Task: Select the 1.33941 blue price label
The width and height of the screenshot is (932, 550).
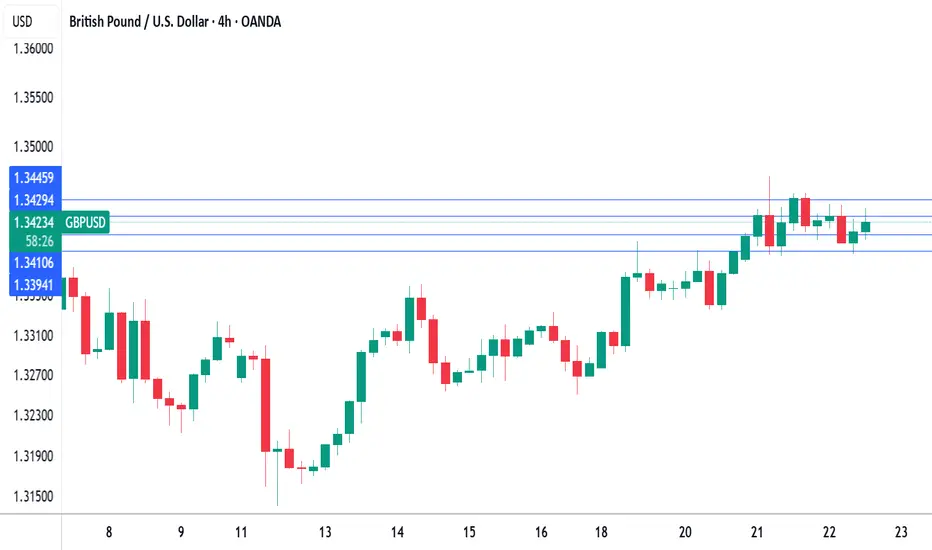Action: click(34, 285)
